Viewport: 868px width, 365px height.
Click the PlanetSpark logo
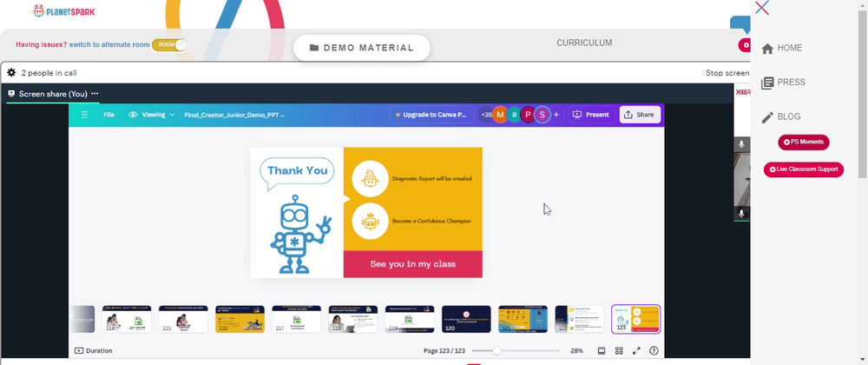pyautogui.click(x=63, y=10)
